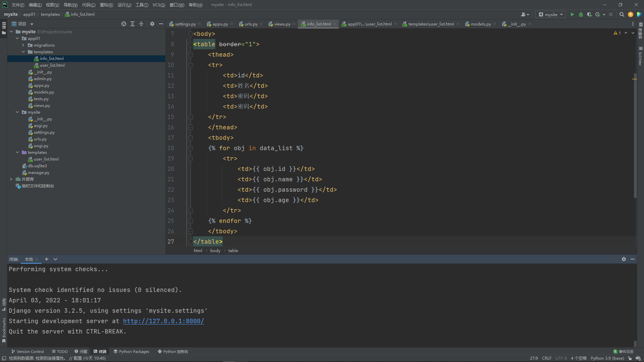
Task: Hide the terminal panel
Action: pos(633,259)
